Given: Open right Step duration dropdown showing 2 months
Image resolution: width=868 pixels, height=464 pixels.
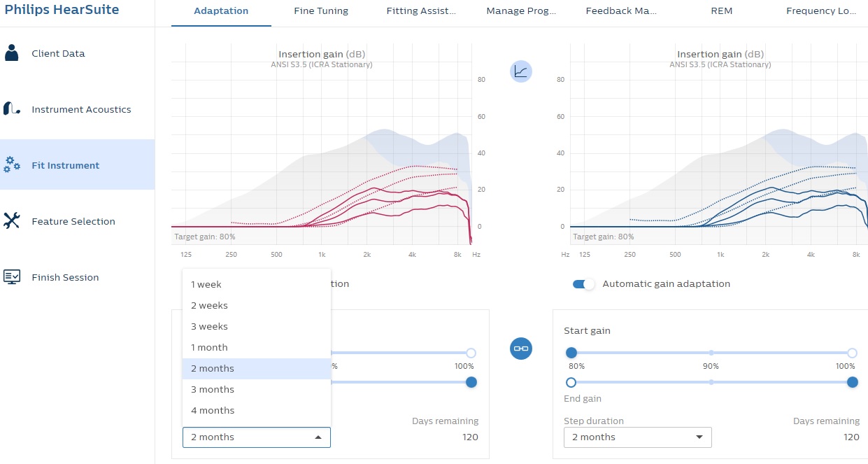Looking at the screenshot, I should click(x=637, y=437).
